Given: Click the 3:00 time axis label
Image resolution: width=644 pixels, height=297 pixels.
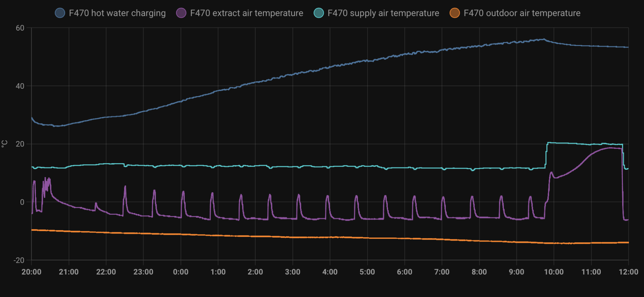Looking at the screenshot, I should point(292,272).
